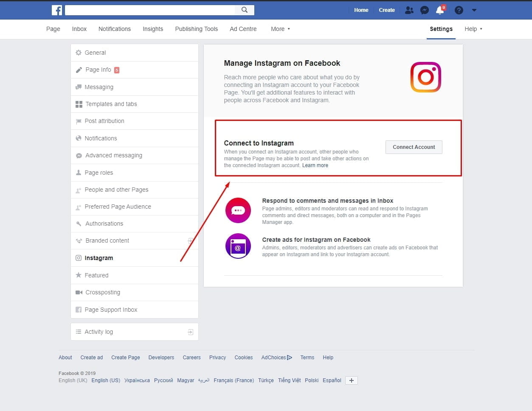Click the Create ad footer link
Image resolution: width=532 pixels, height=411 pixels.
92,358
